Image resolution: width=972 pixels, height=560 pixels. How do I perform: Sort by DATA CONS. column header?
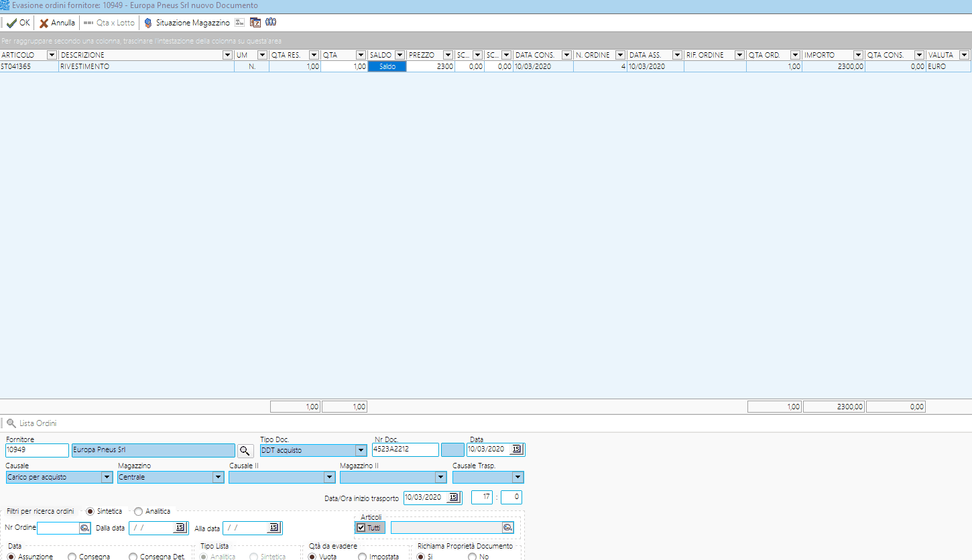[x=535, y=55]
